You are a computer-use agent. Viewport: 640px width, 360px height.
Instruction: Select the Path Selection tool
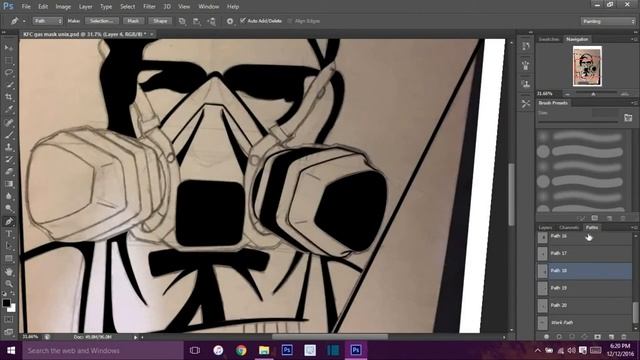[9, 246]
